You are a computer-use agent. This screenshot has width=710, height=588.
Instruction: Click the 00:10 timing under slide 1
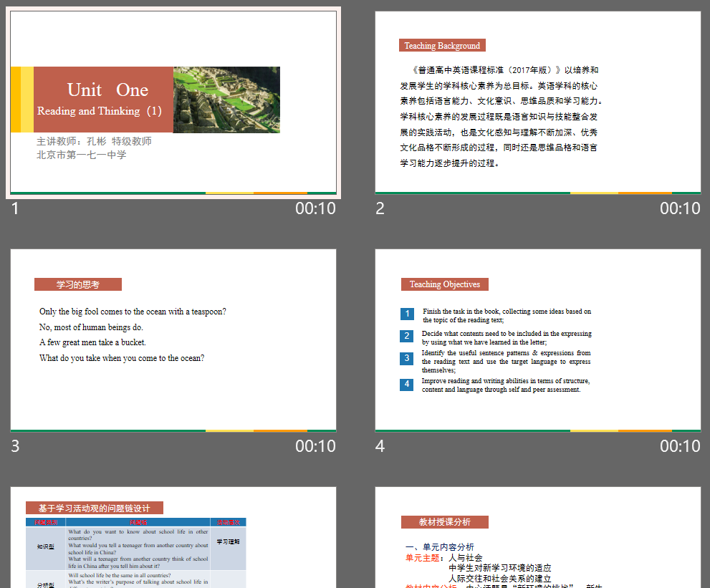[x=315, y=208]
